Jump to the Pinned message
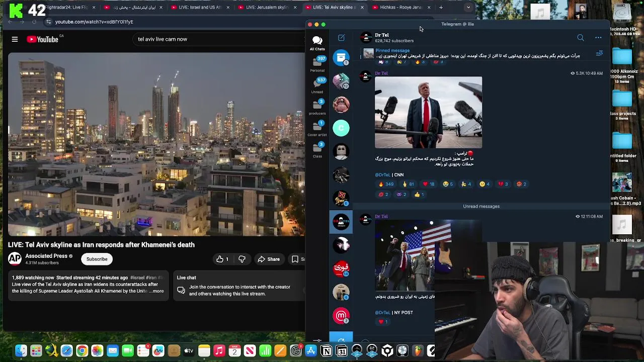This screenshot has width=644, height=362. click(478, 53)
